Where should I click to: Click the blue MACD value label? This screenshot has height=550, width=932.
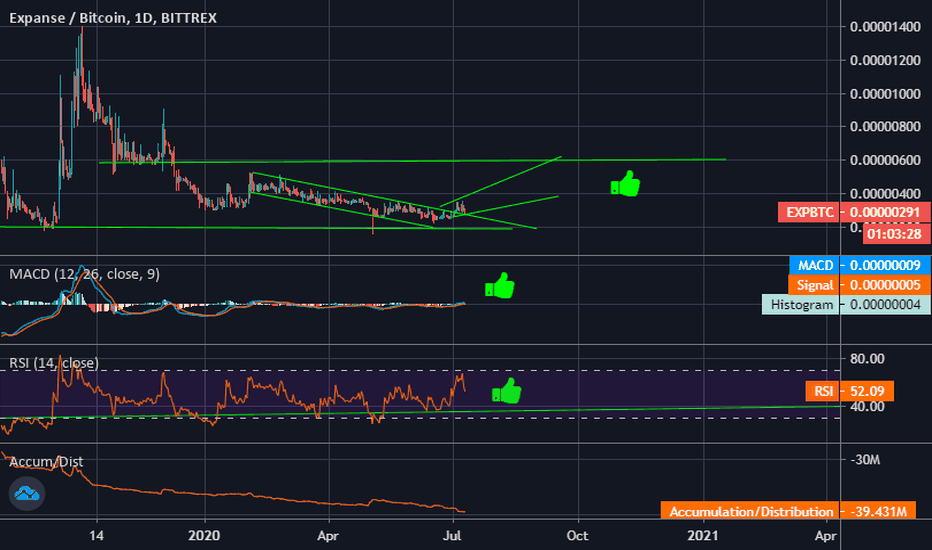814,265
